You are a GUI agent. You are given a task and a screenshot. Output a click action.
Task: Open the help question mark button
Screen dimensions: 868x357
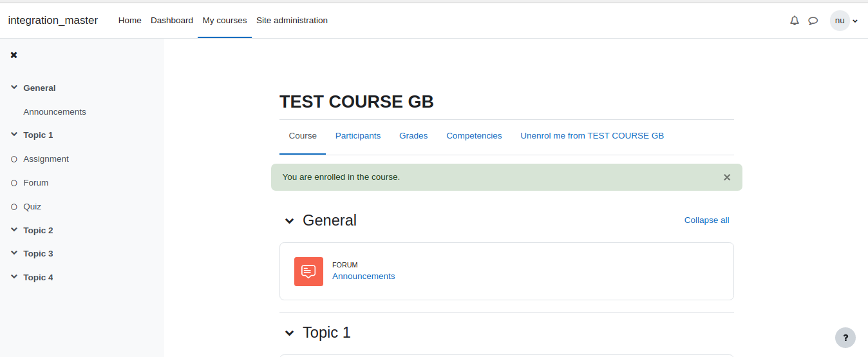click(x=845, y=338)
